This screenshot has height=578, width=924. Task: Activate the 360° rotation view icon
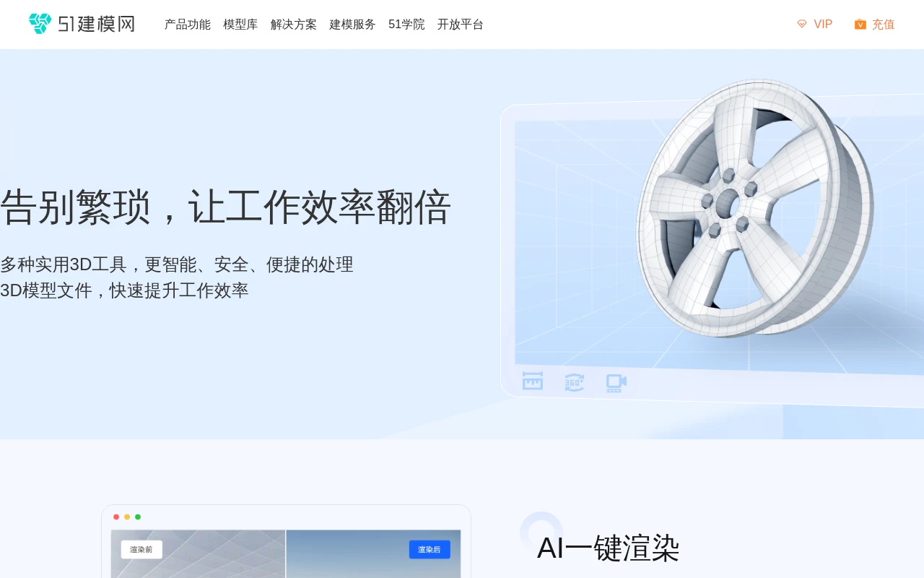pos(574,381)
